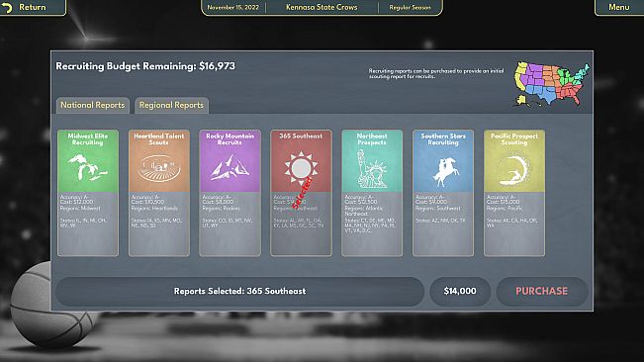Click the Midwest card details text
This screenshot has height=362, width=644.
83,212
